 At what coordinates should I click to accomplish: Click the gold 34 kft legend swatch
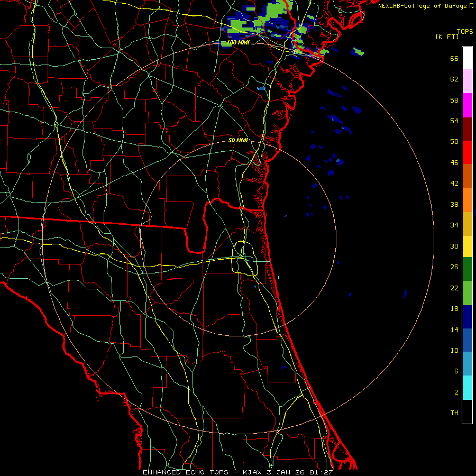pos(467,224)
